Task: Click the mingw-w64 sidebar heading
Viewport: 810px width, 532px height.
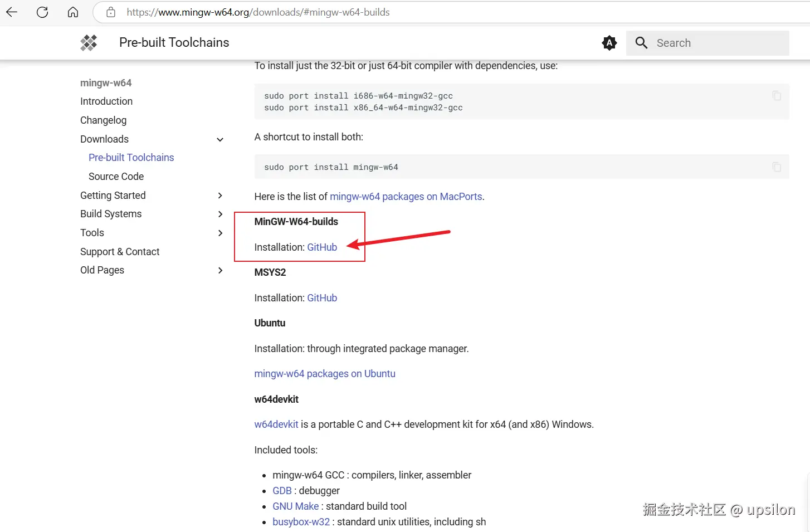Action: point(106,83)
